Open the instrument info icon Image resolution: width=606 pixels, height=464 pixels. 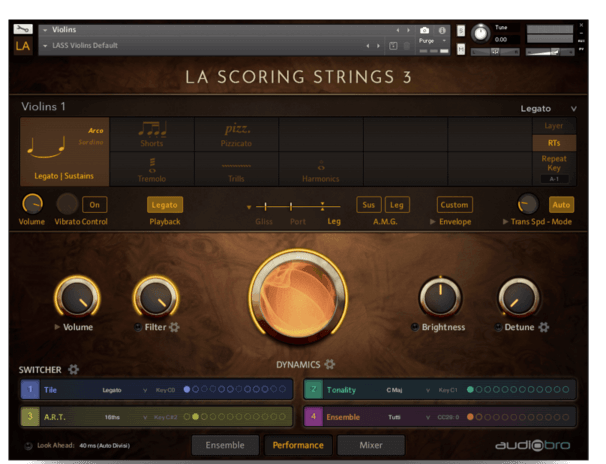442,30
